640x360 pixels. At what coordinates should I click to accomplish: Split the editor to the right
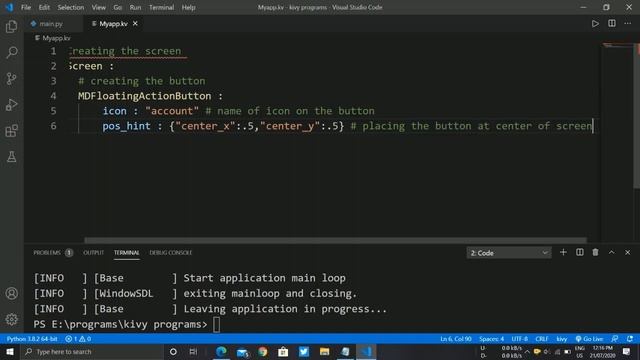(611, 24)
